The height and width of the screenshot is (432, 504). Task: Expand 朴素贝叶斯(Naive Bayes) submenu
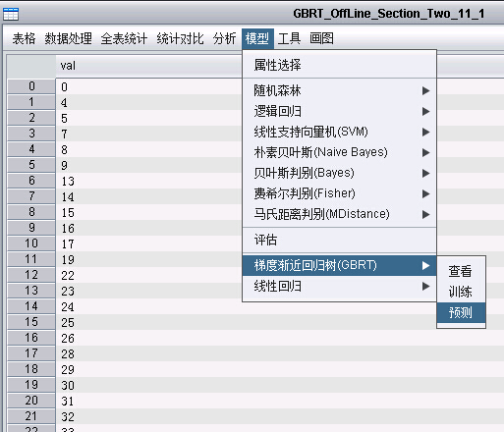coord(339,152)
